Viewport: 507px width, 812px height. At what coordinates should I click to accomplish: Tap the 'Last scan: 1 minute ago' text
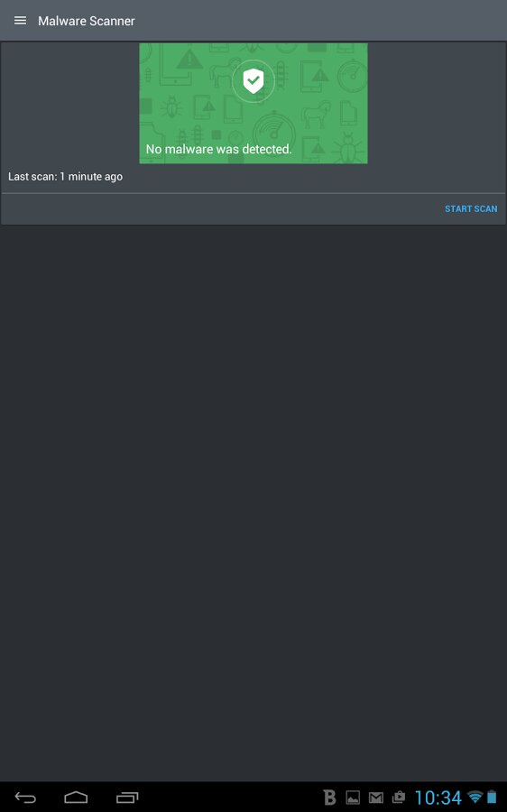point(65,177)
